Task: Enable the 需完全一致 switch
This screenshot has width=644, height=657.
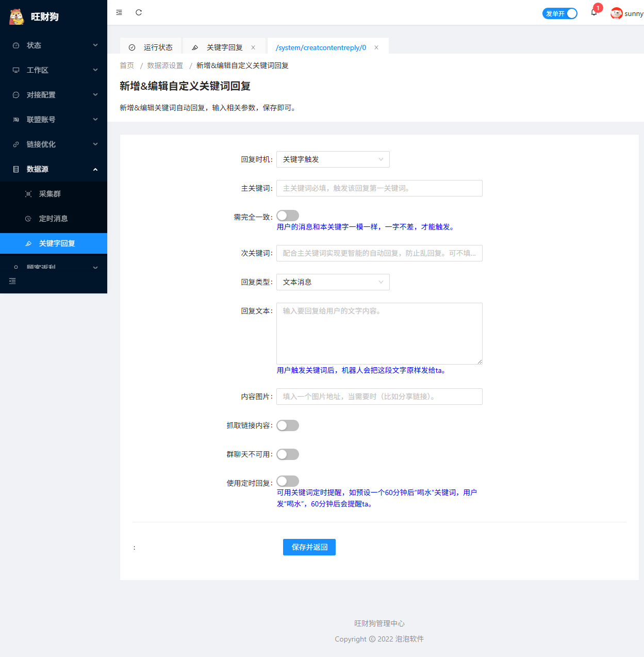Action: [288, 216]
